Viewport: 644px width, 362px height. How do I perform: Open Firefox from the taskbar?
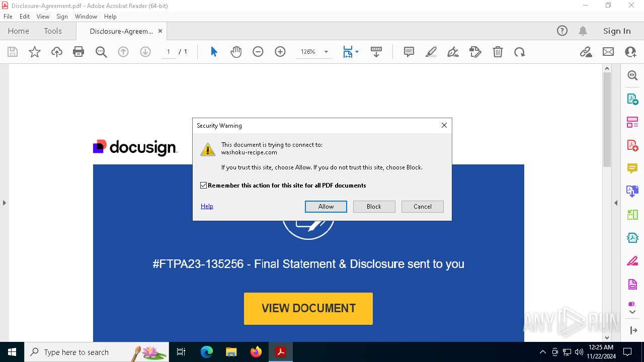click(256, 352)
